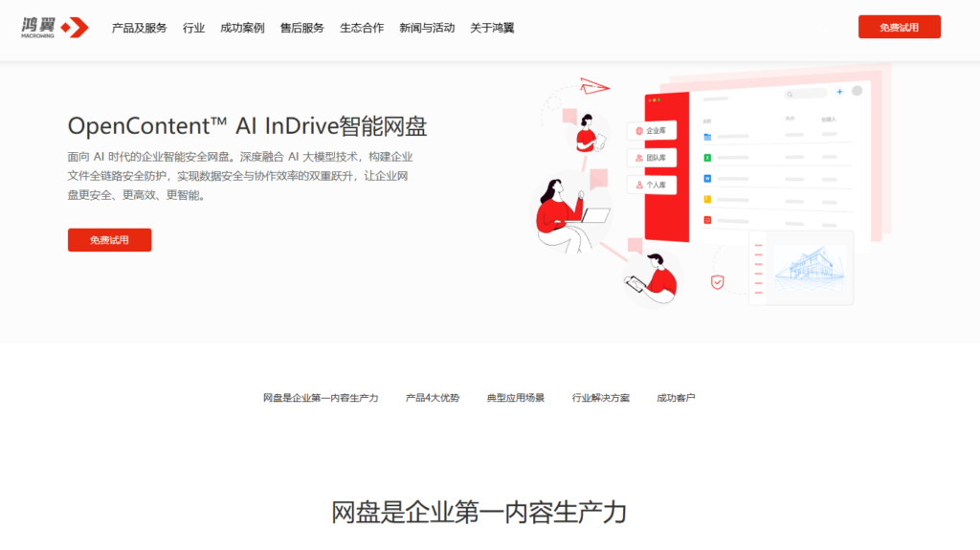Click the gray avatar circle in illustration
The width and height of the screenshot is (980, 550).
coord(857,91)
